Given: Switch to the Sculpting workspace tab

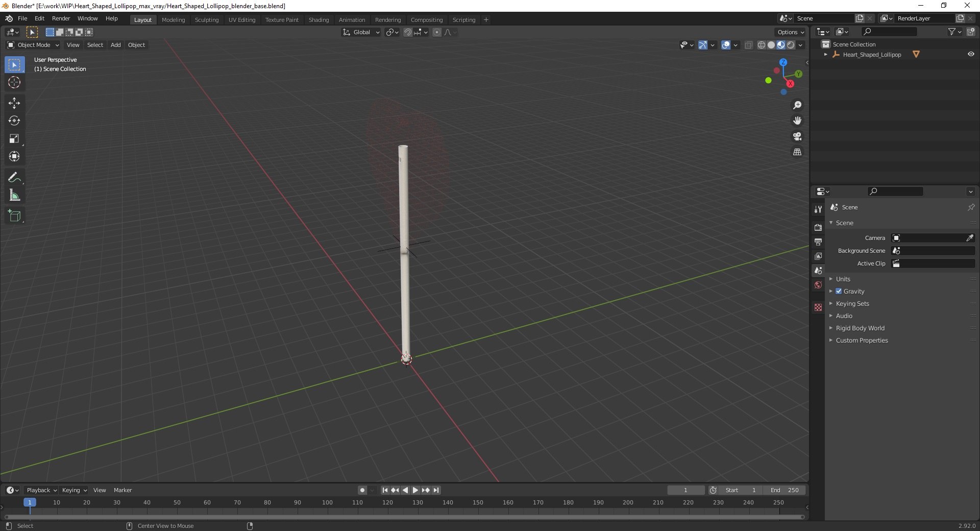Looking at the screenshot, I should coord(207,20).
